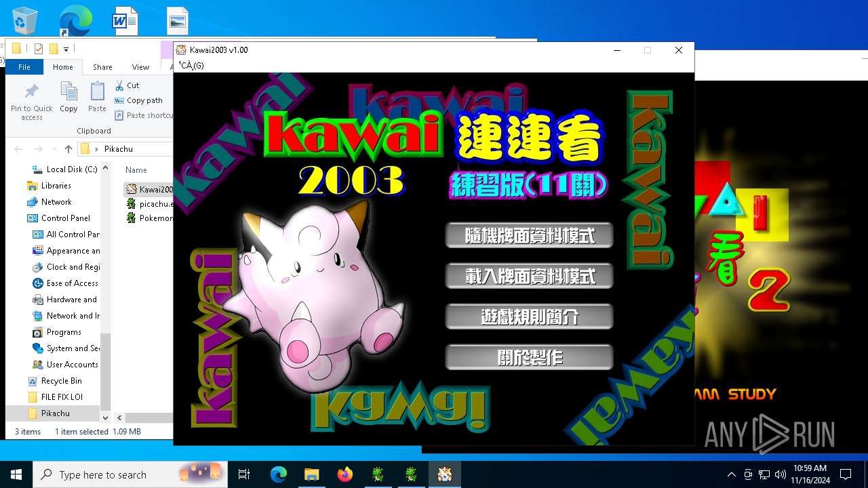Show hidden tray icons chevron
This screenshot has width=868, height=488.
(x=731, y=474)
